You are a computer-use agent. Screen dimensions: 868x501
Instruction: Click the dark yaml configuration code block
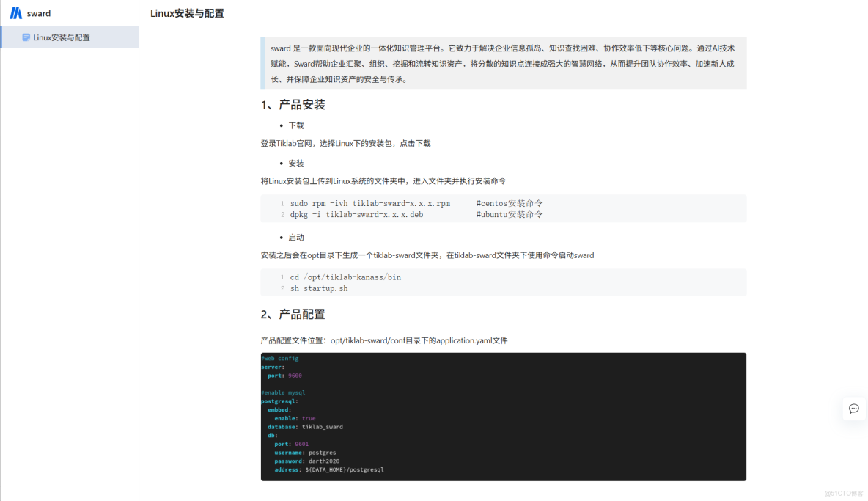point(503,417)
